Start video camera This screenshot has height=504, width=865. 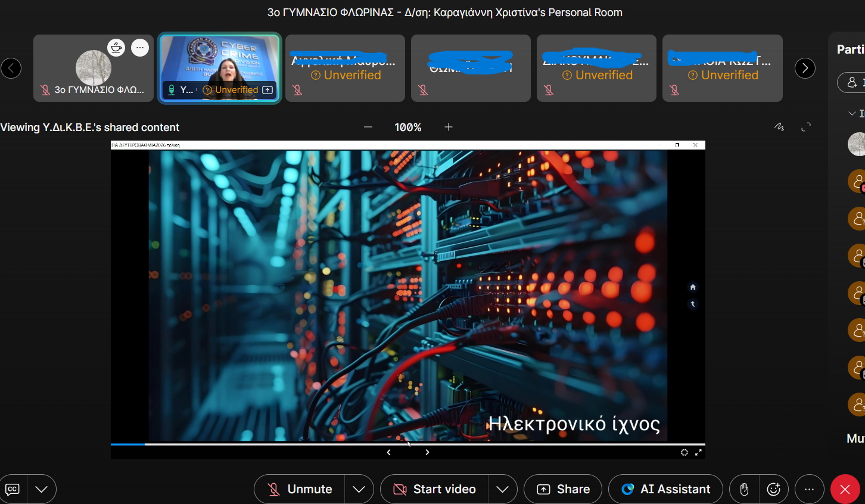[434, 489]
